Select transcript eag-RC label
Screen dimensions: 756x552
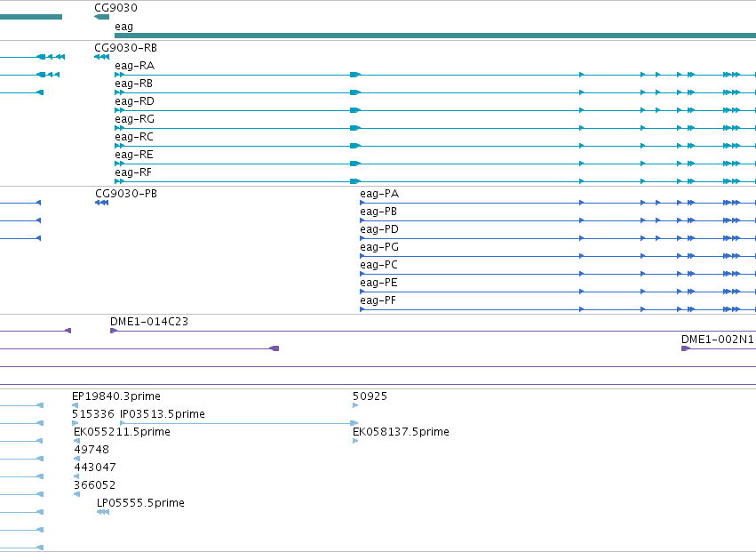134,137
